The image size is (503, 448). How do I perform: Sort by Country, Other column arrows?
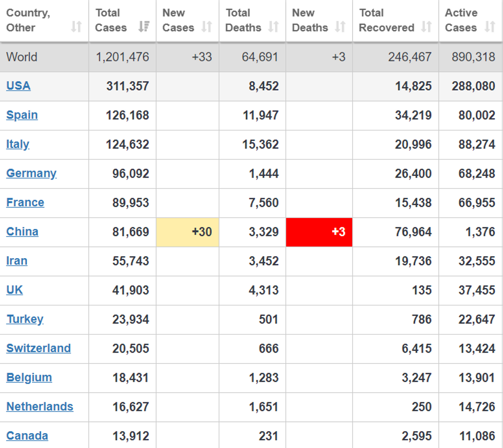tap(76, 27)
